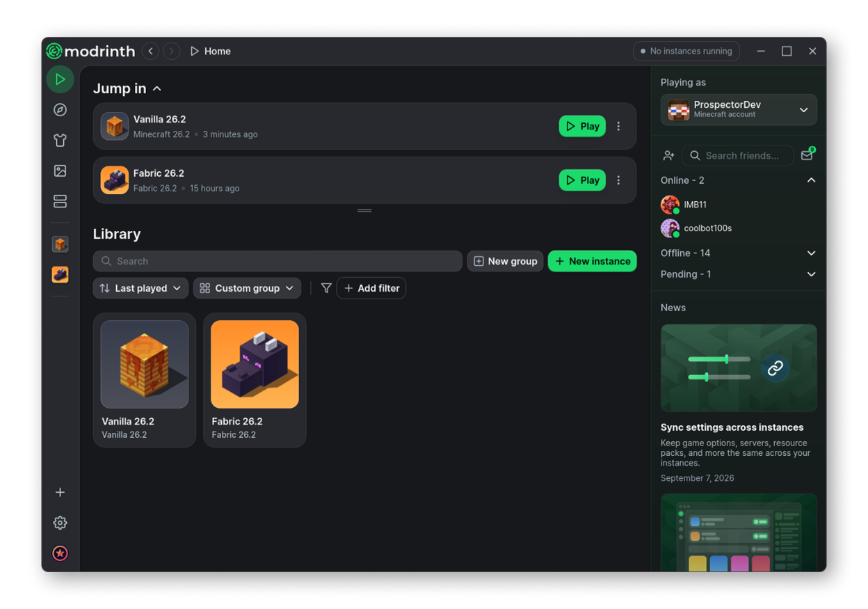Click the 15 hours ago text
The height and width of the screenshot is (609, 868).
214,189
